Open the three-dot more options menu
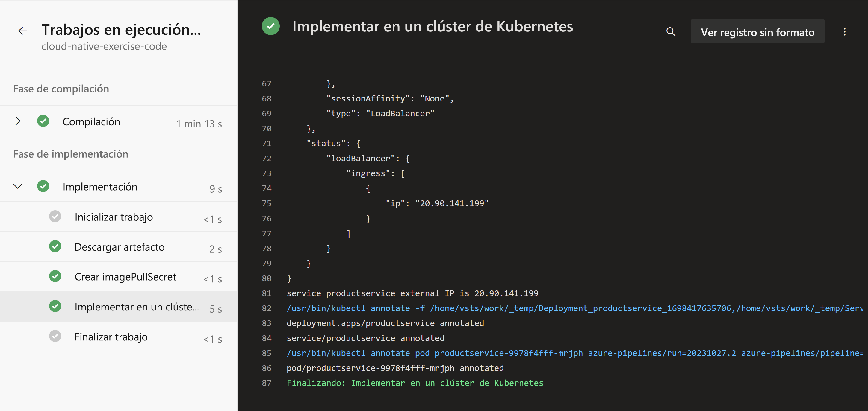868x411 pixels. coord(844,32)
